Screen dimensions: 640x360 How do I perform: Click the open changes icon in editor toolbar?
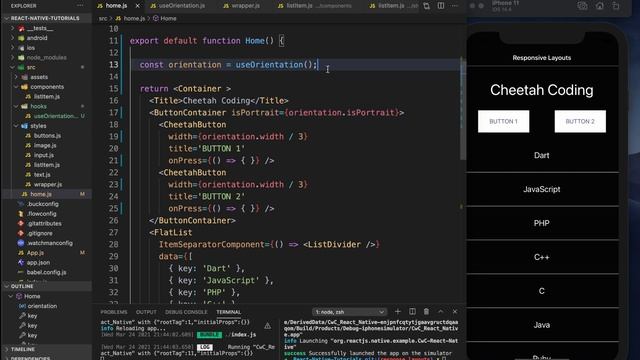point(427,6)
